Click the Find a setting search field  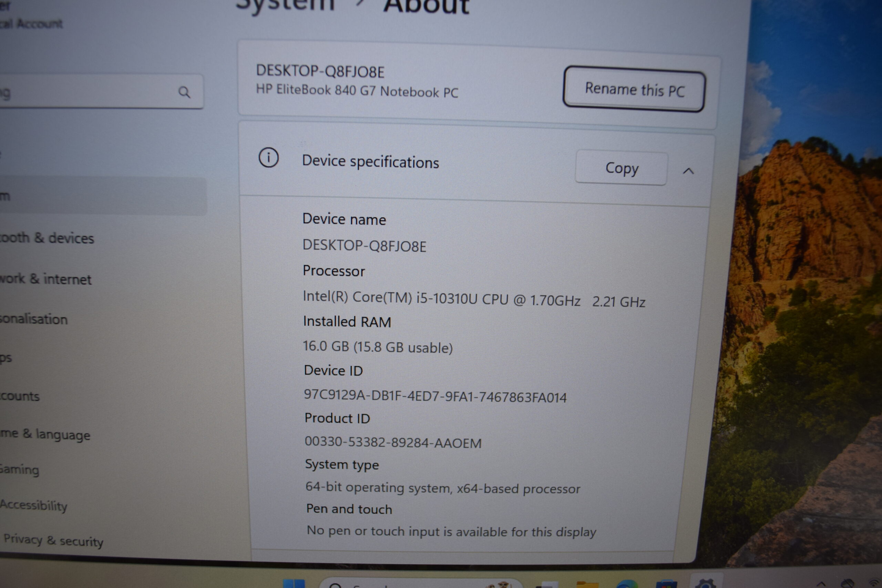tap(101, 92)
